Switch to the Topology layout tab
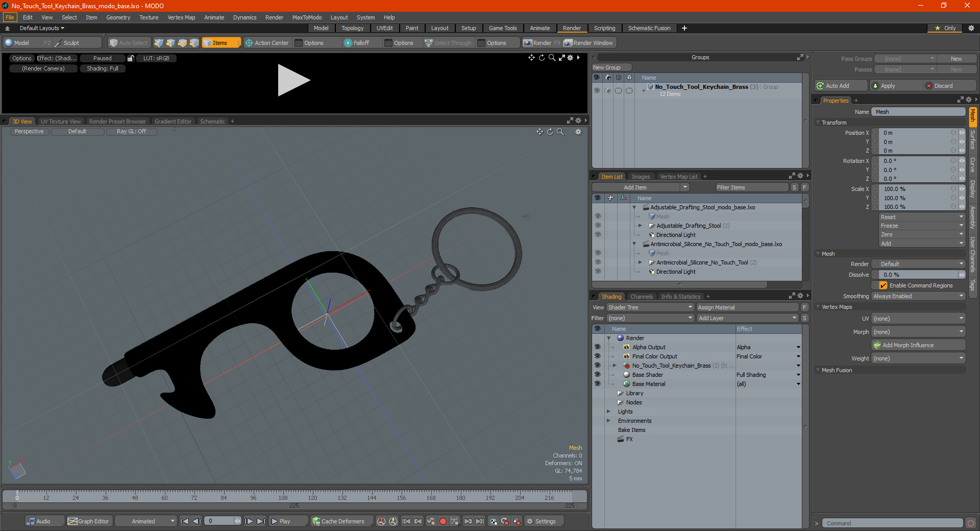980x531 pixels. [x=352, y=28]
